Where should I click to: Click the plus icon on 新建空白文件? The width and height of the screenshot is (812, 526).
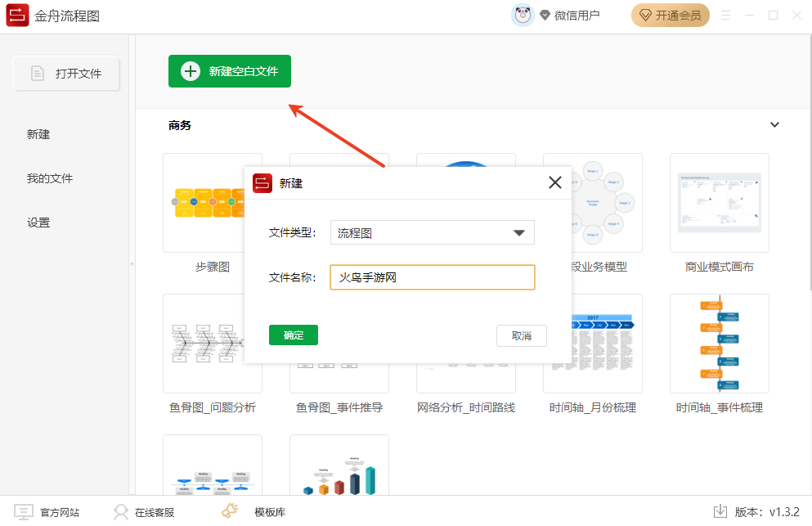tap(190, 71)
